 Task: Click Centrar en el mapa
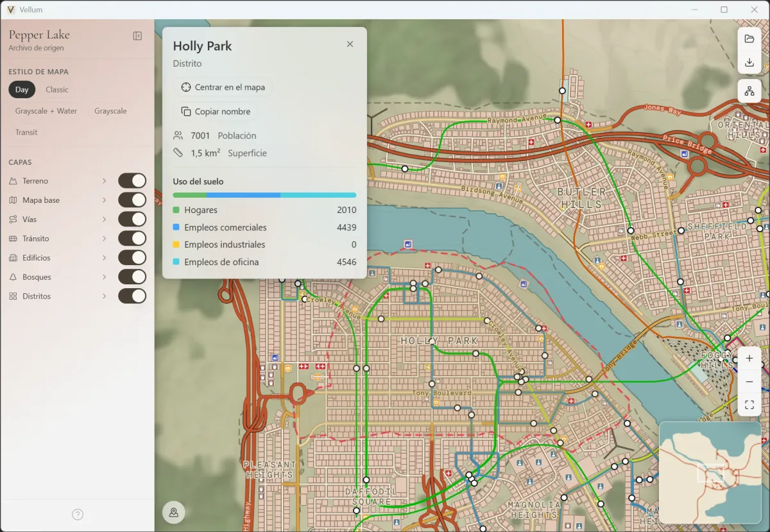tap(223, 87)
